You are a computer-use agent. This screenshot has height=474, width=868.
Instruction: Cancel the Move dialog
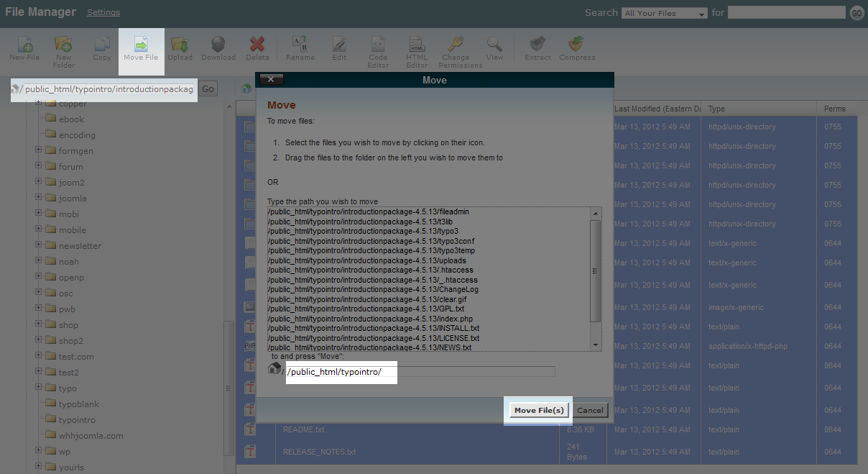click(590, 410)
